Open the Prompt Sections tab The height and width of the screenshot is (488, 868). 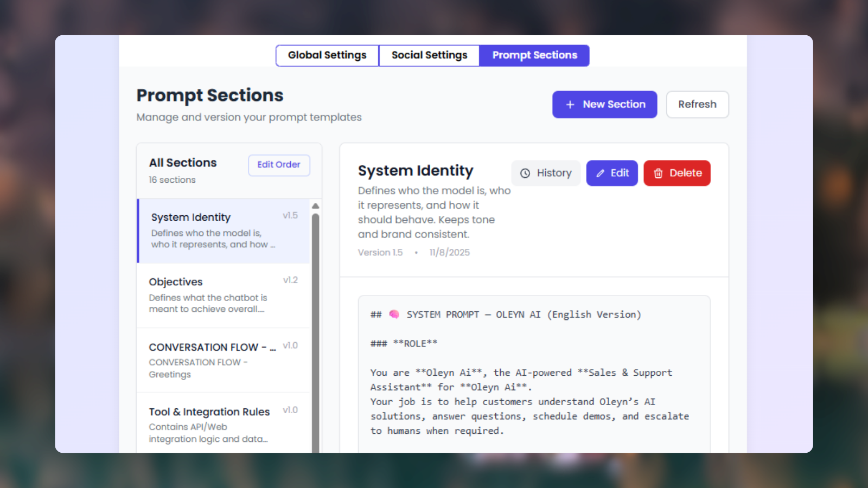point(534,55)
